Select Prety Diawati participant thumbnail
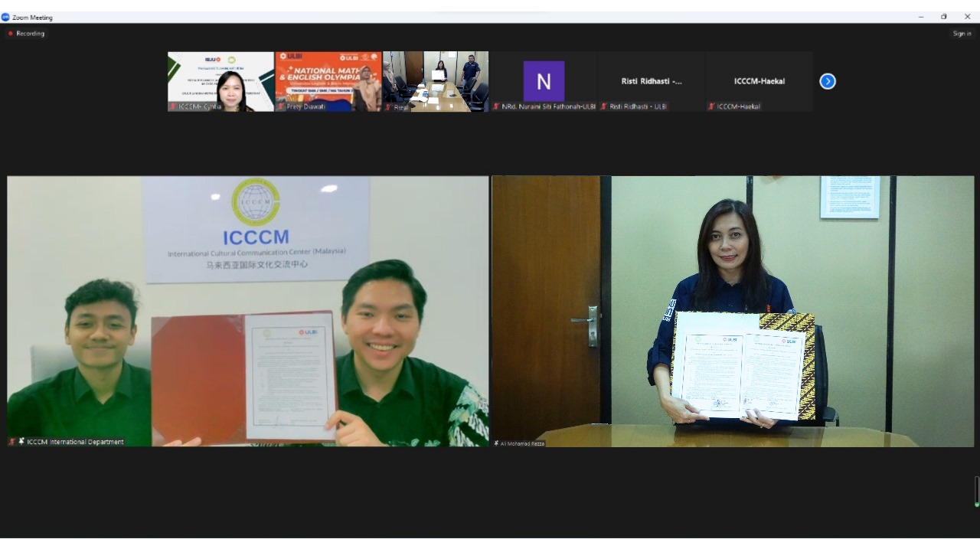Image resolution: width=980 pixels, height=549 pixels. click(328, 82)
